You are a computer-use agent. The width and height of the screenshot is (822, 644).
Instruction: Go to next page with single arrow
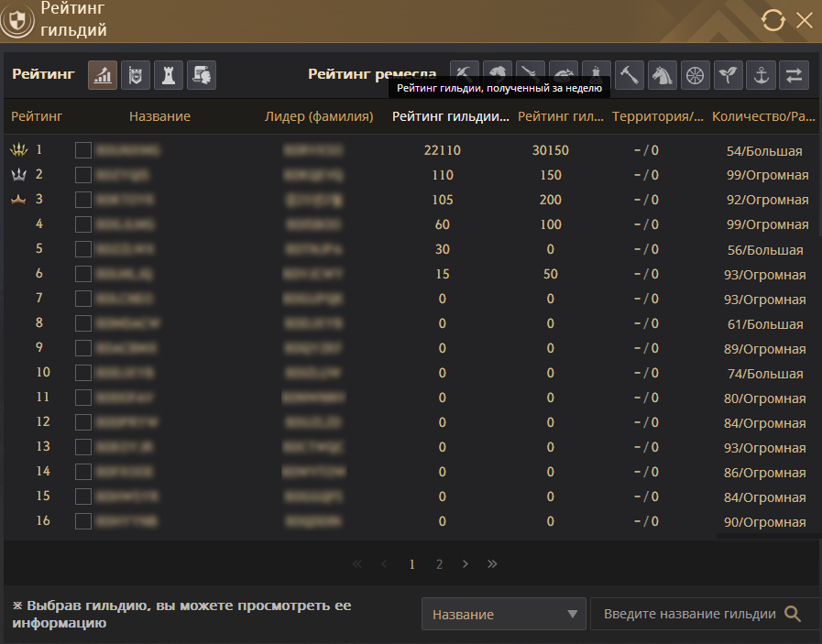466,563
